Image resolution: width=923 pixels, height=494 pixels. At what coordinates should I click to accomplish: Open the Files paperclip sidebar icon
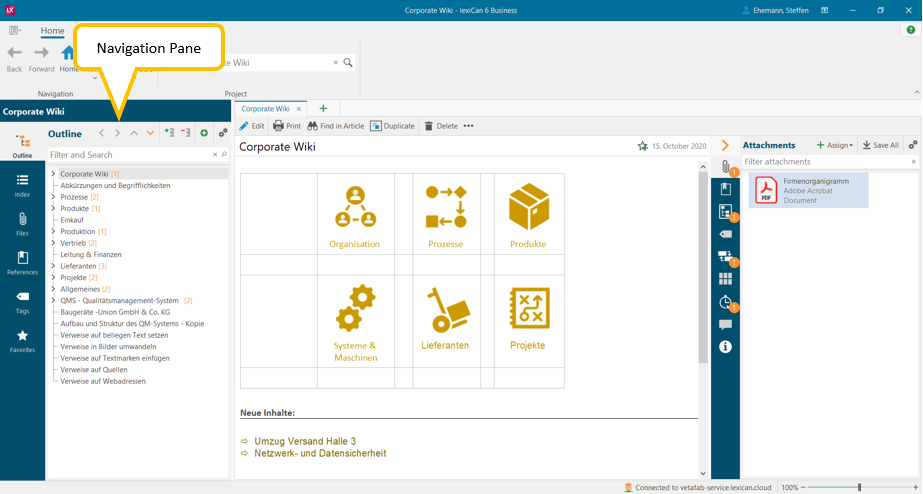tap(22, 222)
